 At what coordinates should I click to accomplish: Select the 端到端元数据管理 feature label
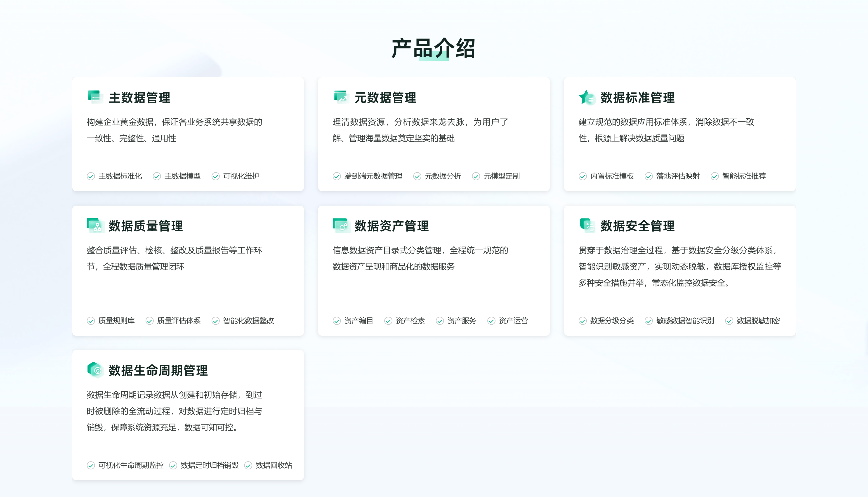pyautogui.click(x=373, y=176)
